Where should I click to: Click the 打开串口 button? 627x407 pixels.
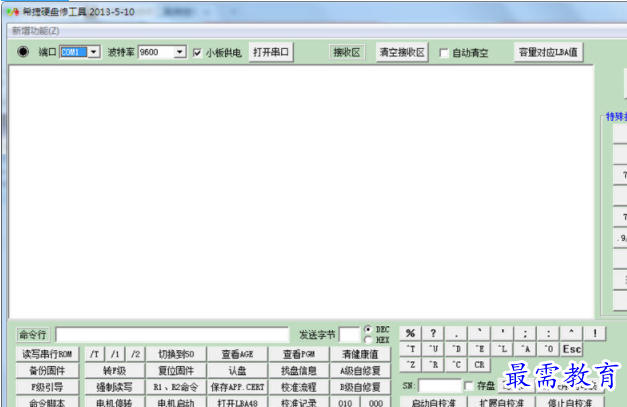[271, 52]
